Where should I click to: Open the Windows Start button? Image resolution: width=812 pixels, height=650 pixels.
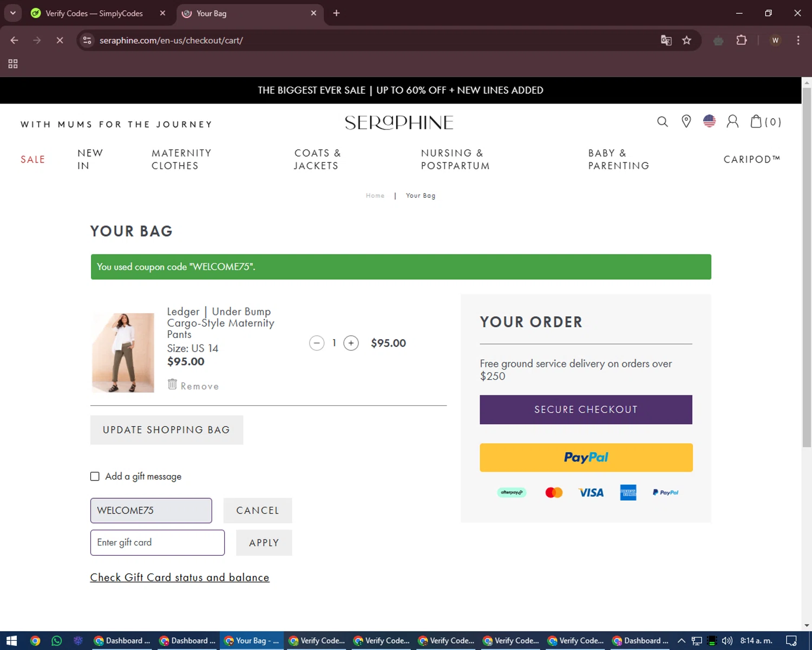pos(12,641)
